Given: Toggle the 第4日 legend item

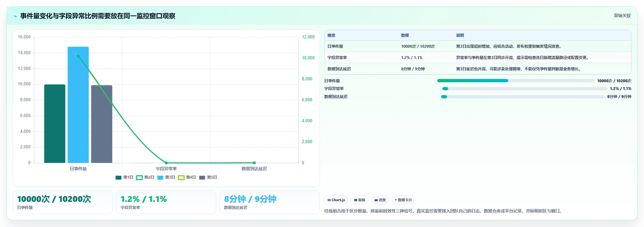Looking at the screenshot, I should tap(187, 177).
